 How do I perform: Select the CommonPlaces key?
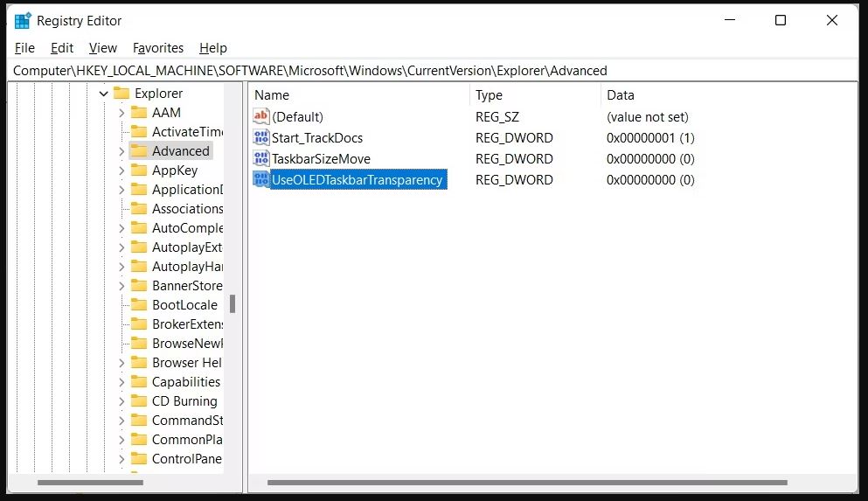(x=187, y=440)
